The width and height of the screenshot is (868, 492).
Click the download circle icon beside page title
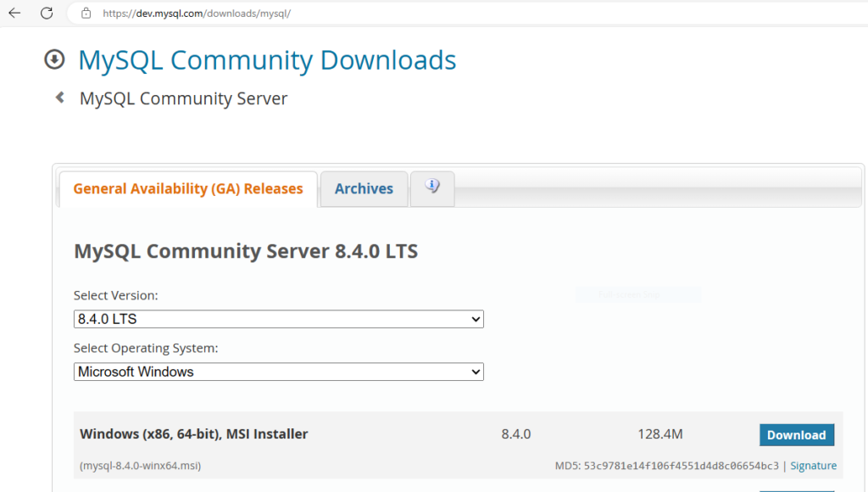coord(54,59)
